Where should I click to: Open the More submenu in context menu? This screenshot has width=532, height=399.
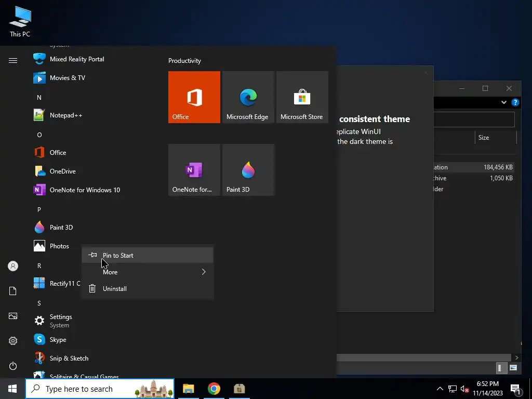(148, 272)
